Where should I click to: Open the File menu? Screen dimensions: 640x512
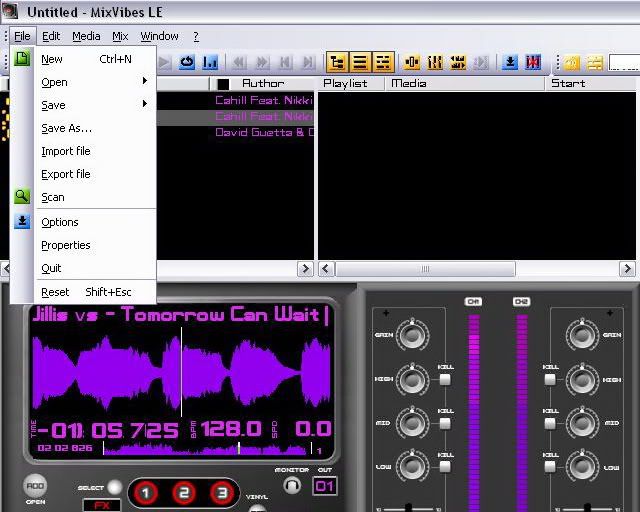point(22,36)
